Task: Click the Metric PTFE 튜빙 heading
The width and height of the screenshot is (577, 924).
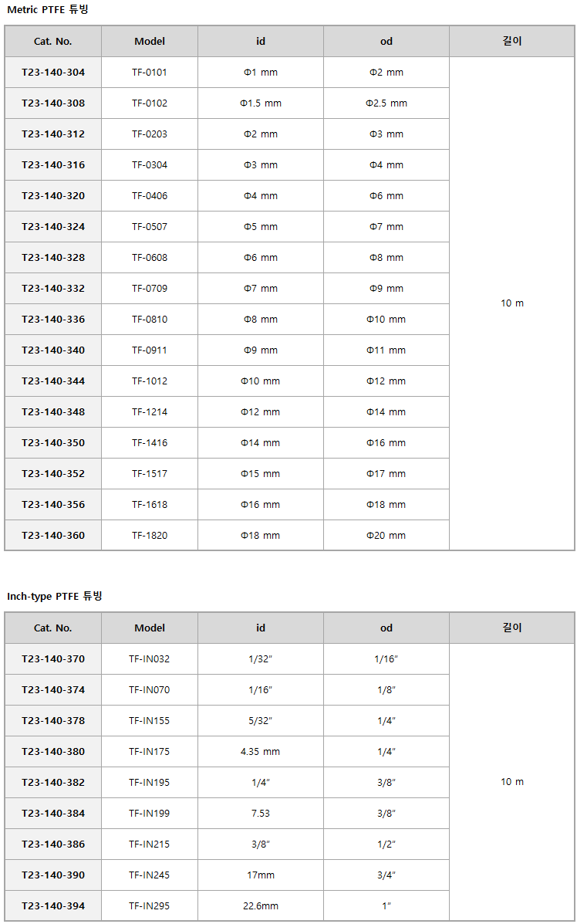Action: (48, 10)
